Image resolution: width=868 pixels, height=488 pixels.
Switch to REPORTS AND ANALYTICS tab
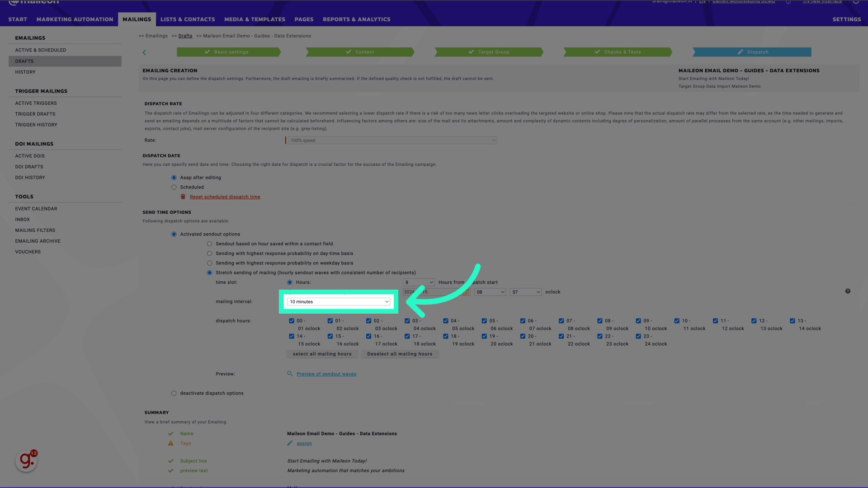click(357, 19)
